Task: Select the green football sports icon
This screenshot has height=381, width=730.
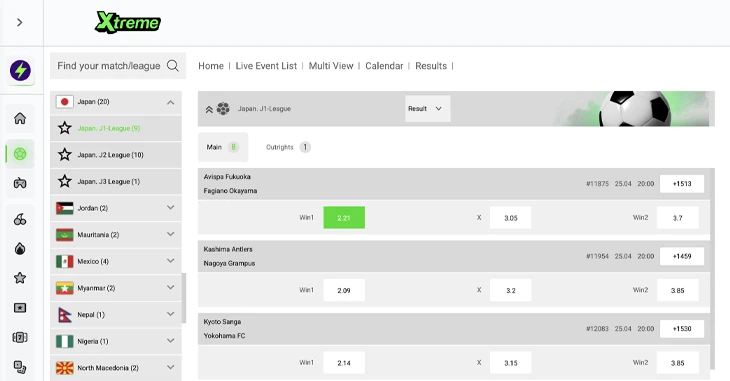Action: [20, 154]
